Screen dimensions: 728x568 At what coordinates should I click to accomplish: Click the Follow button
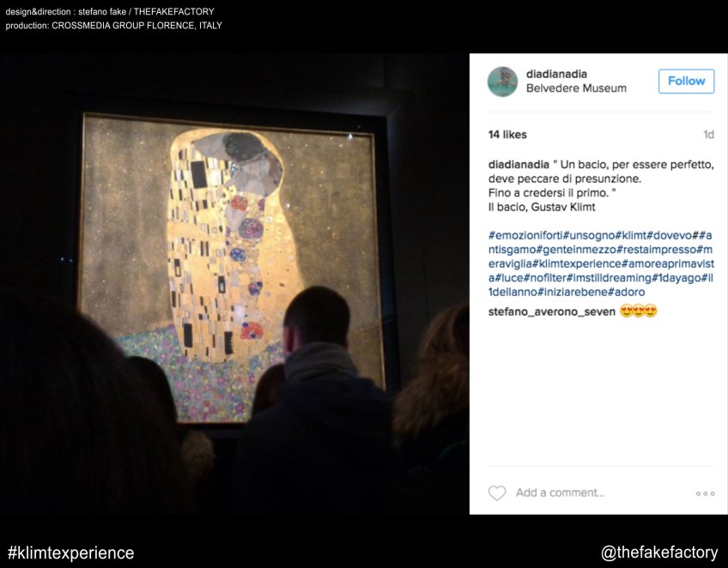(x=686, y=82)
